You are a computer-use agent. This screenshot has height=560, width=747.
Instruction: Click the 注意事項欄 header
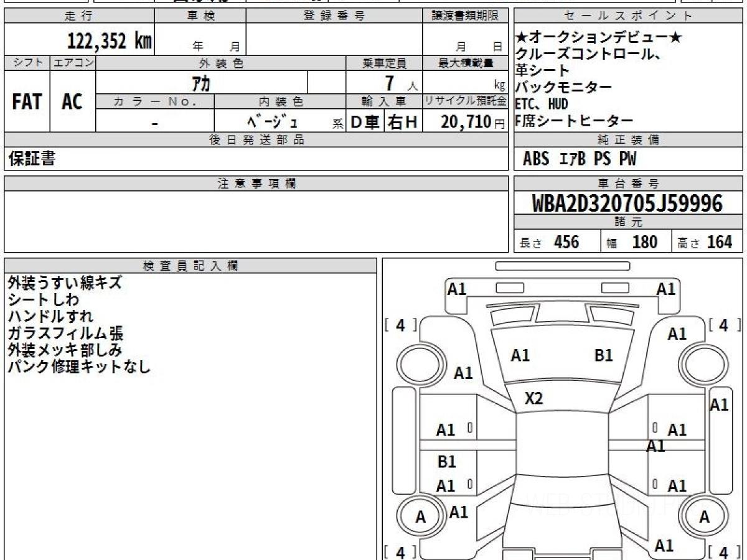(x=256, y=184)
